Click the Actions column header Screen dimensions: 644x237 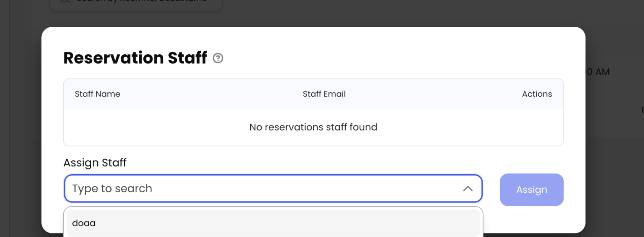537,94
